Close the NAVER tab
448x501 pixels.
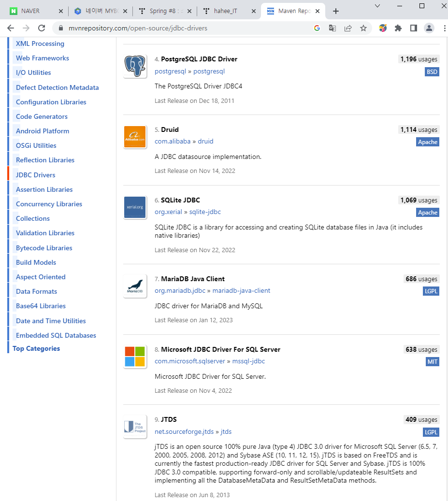coord(61,11)
